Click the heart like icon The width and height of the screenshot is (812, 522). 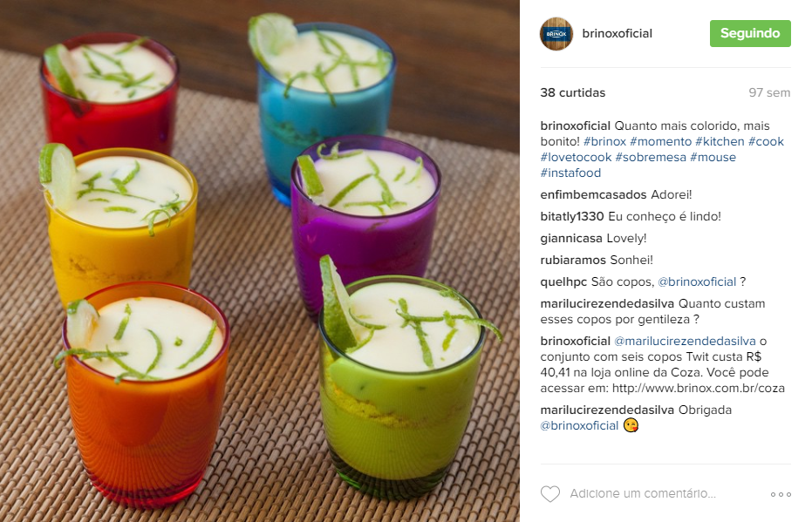[x=550, y=494]
